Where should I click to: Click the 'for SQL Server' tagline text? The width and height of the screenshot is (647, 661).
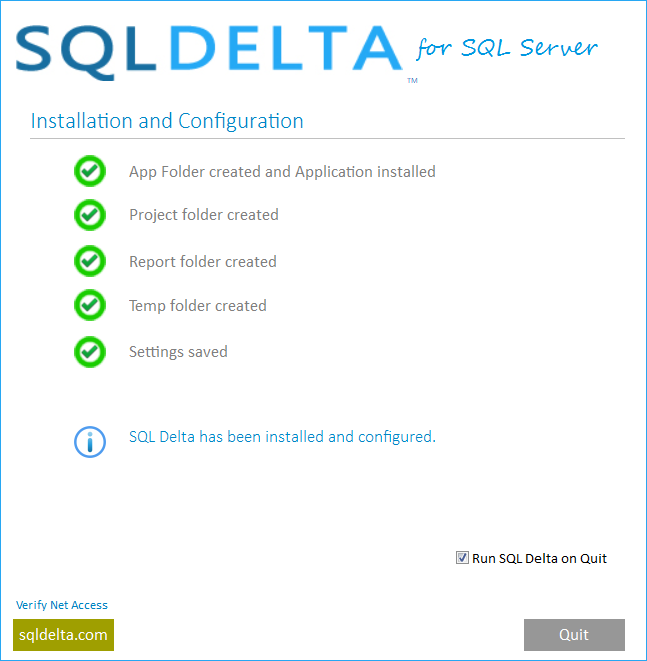[507, 47]
